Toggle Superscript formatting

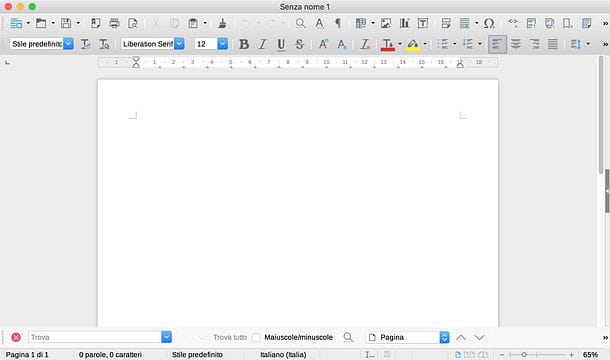(x=323, y=44)
